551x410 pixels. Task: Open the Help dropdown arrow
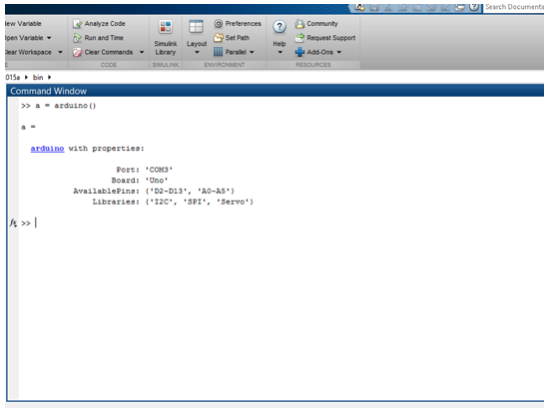click(x=280, y=52)
